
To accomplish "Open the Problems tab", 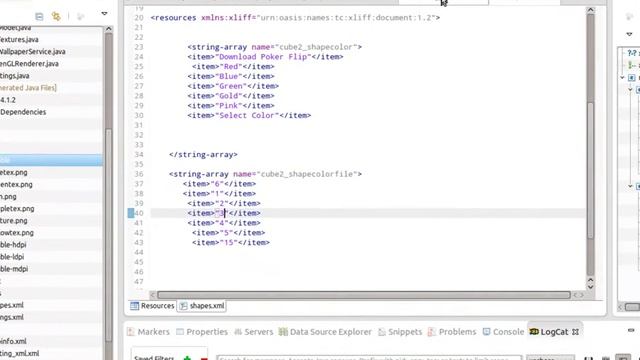I will click(x=452, y=332).
